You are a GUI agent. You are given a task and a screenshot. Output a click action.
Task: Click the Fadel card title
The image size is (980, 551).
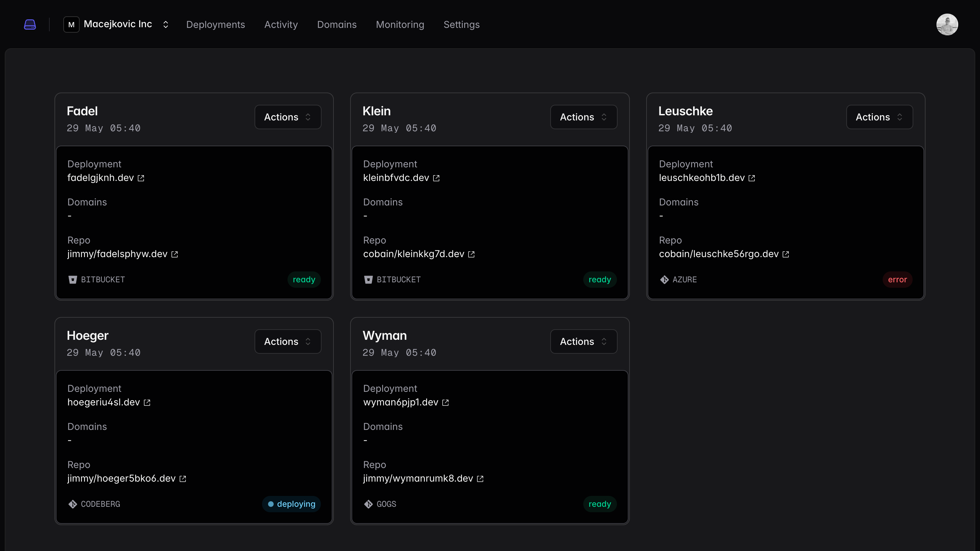[x=82, y=111]
